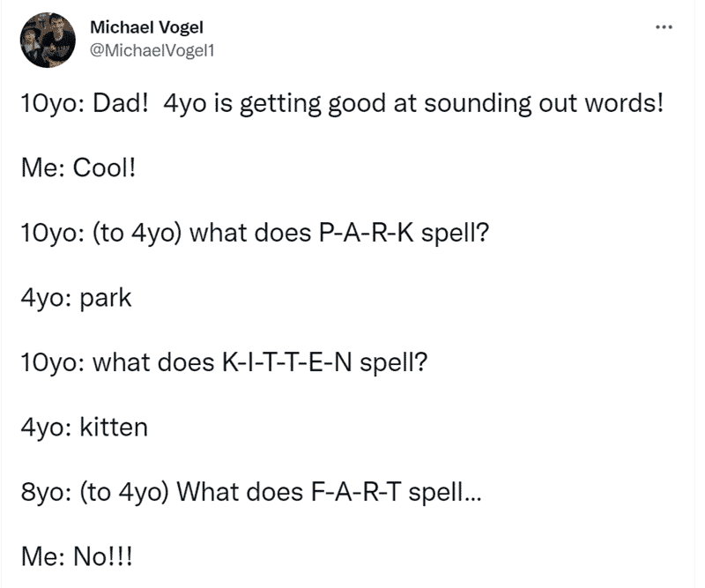Image resolution: width=705 pixels, height=588 pixels.
Task: Click Michael Vogel's profile picture
Action: [48, 40]
